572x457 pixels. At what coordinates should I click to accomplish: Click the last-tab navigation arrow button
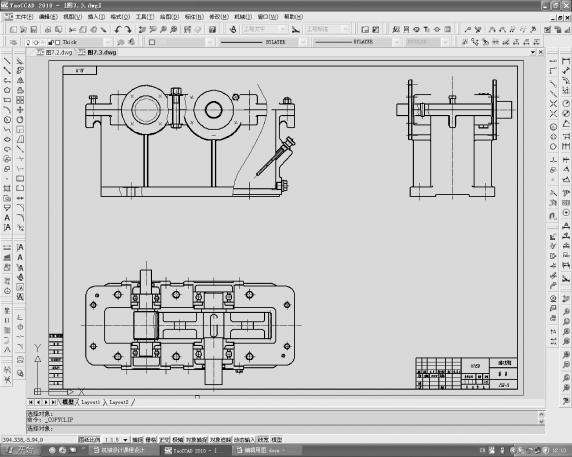[x=53, y=402]
